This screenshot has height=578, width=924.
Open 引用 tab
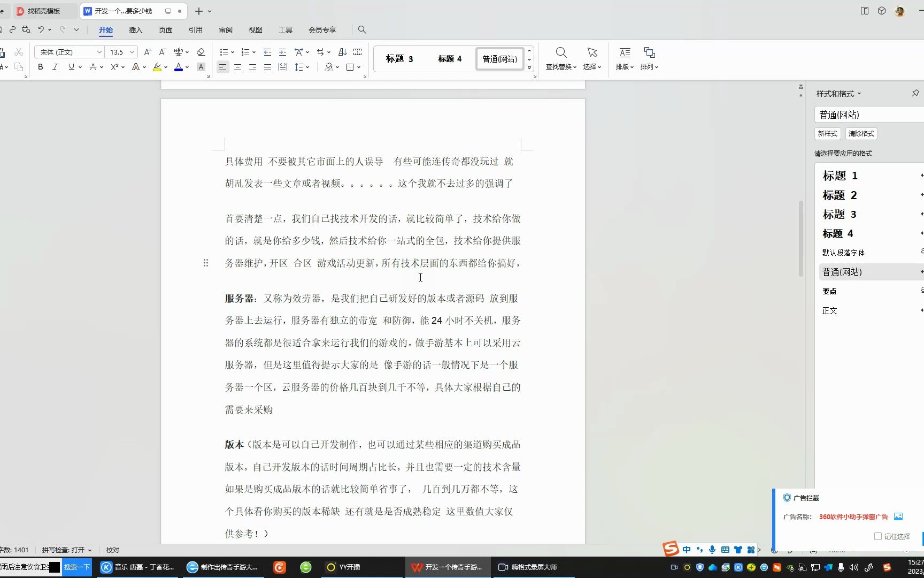click(196, 30)
